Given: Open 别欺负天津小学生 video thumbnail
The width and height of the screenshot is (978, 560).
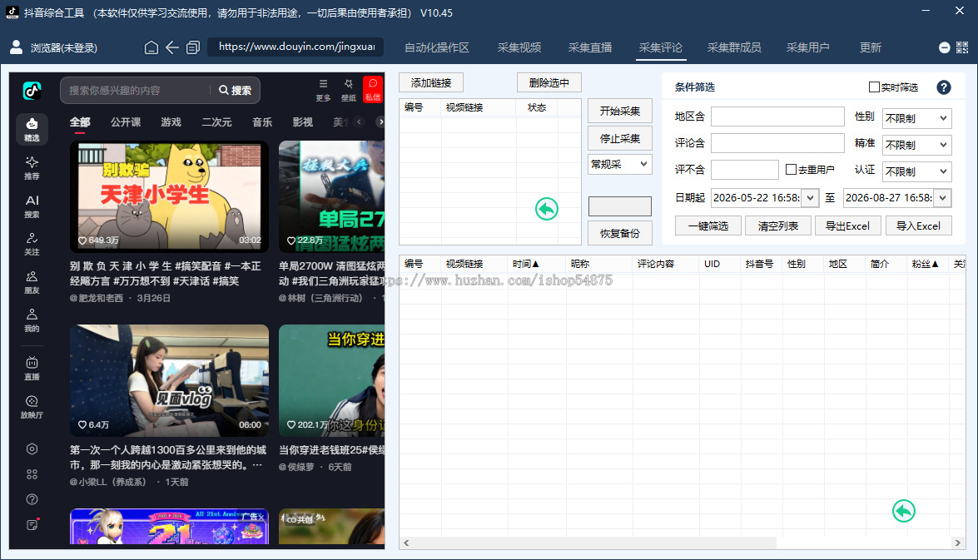Looking at the screenshot, I should (x=169, y=196).
